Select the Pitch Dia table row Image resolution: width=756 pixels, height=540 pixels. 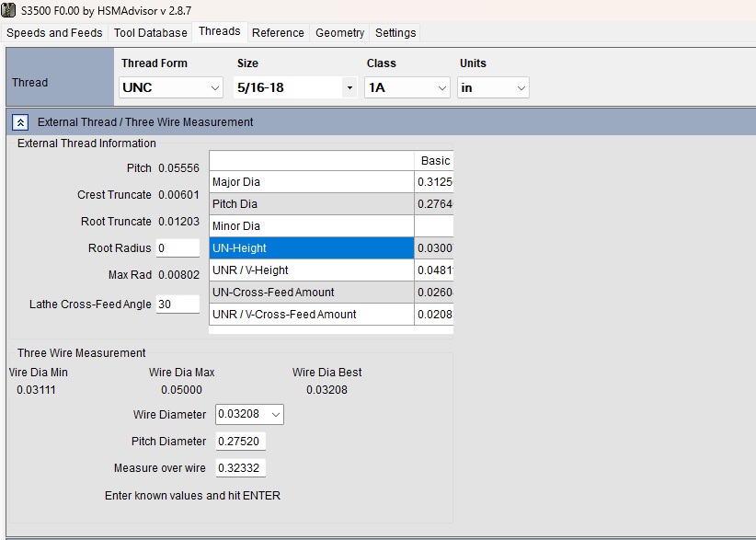coord(312,204)
